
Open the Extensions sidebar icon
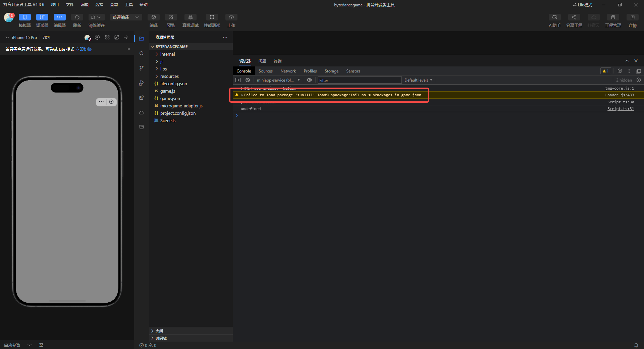pos(142,98)
